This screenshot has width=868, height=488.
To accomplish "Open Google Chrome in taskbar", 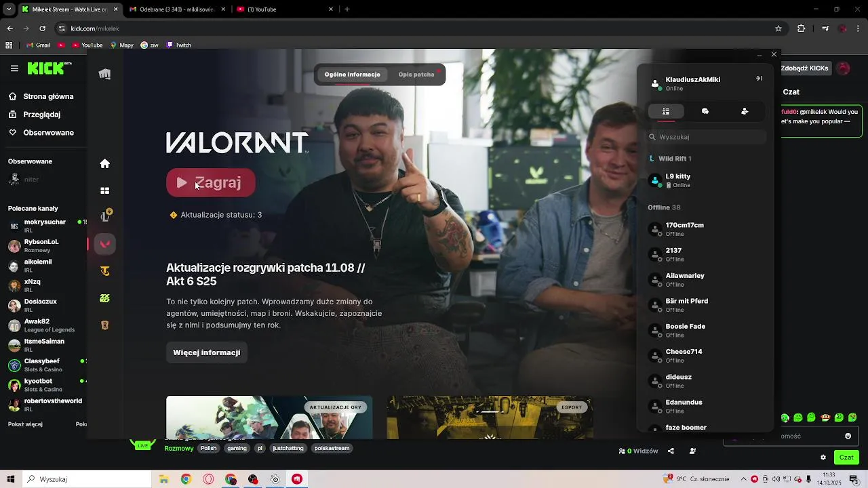I will (x=186, y=479).
